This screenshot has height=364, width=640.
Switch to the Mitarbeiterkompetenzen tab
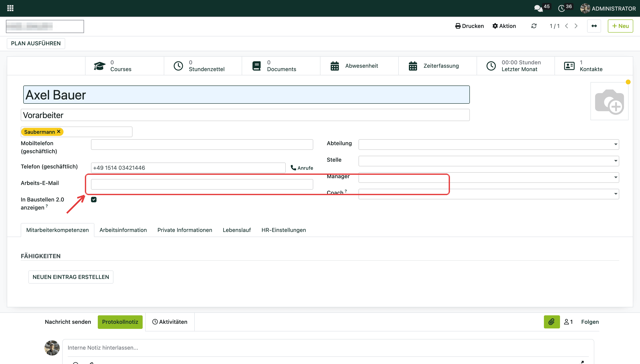(x=58, y=230)
